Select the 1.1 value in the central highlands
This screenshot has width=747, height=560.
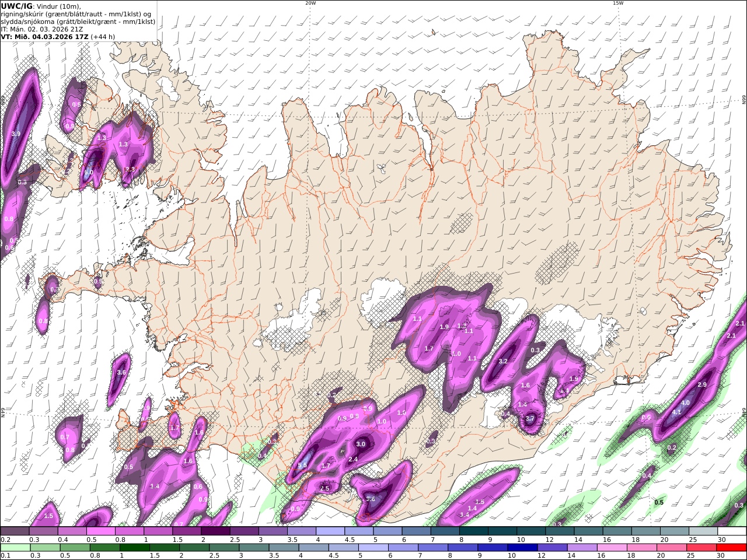(x=417, y=319)
